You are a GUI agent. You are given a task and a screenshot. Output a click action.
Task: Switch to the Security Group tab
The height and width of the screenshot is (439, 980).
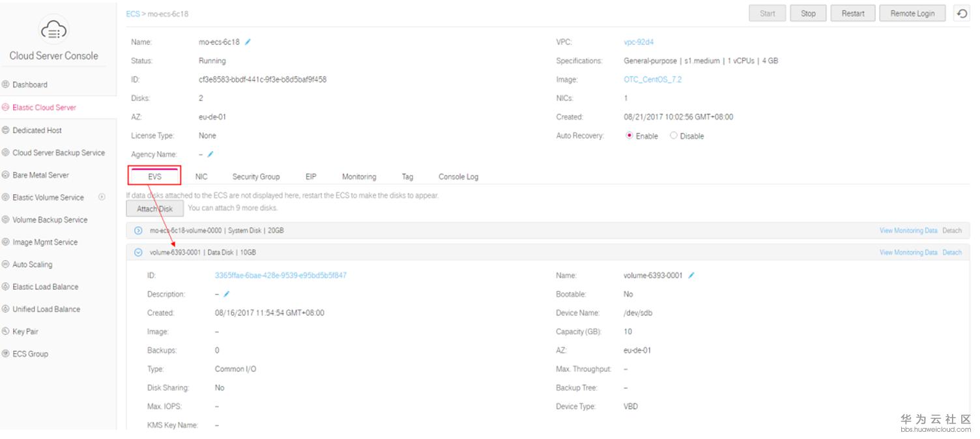[256, 177]
